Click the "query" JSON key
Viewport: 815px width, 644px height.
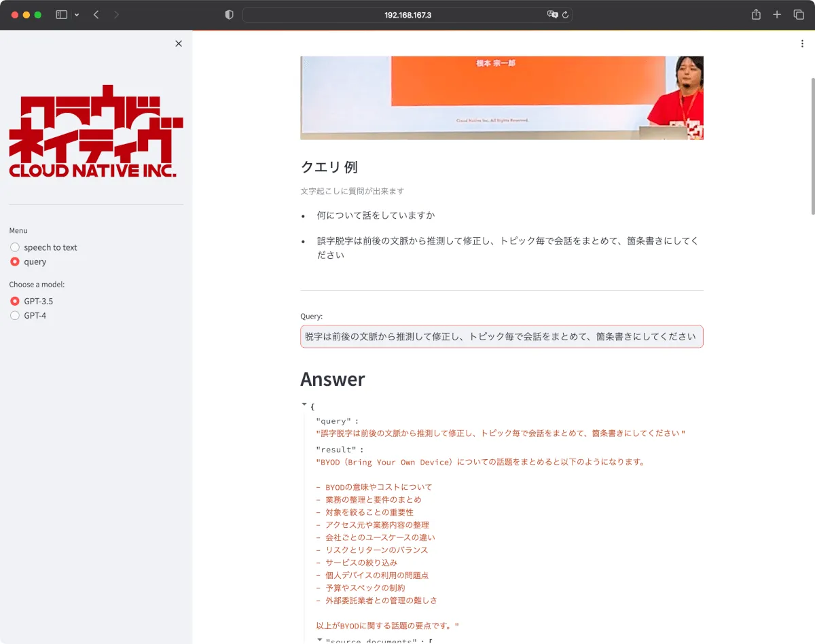[x=333, y=421]
